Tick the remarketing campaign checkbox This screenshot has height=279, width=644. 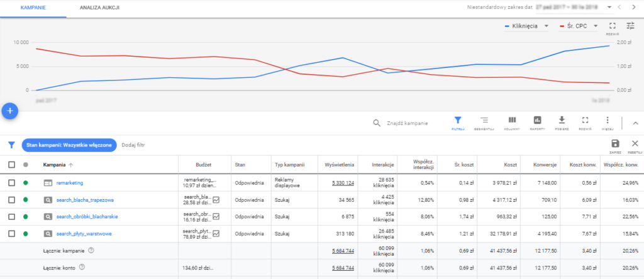pyautogui.click(x=12, y=183)
